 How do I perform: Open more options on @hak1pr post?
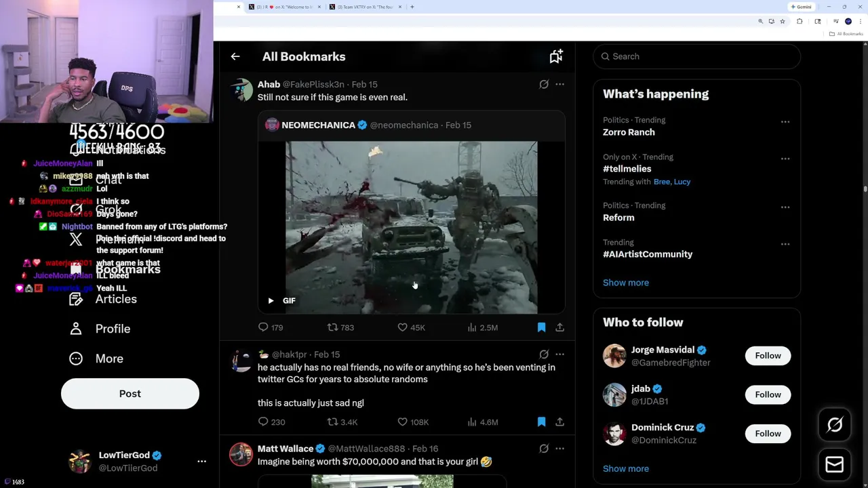[559, 354]
